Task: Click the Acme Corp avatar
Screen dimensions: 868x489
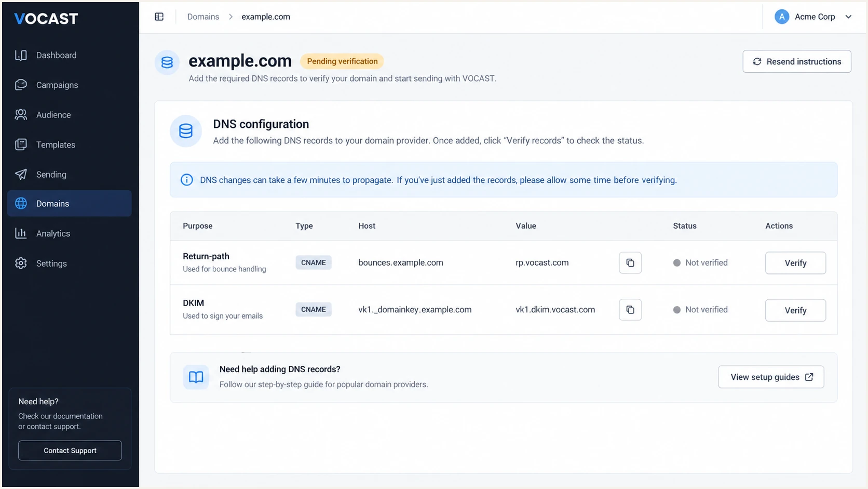Action: point(782,17)
